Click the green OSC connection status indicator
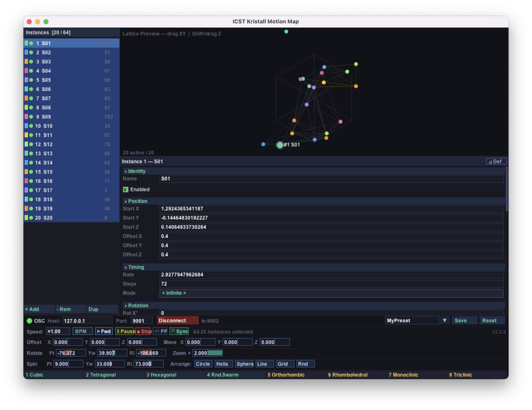The image size is (532, 410). [29, 321]
